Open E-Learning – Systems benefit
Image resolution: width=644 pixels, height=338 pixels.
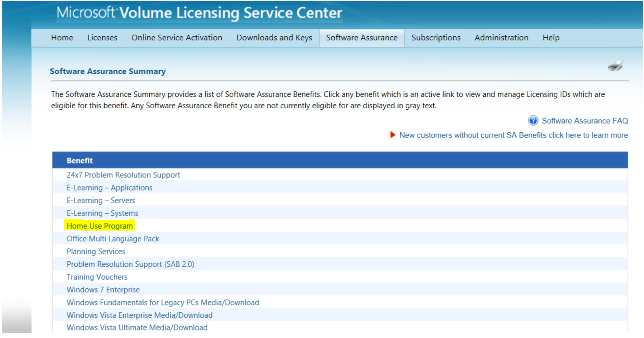pos(102,213)
